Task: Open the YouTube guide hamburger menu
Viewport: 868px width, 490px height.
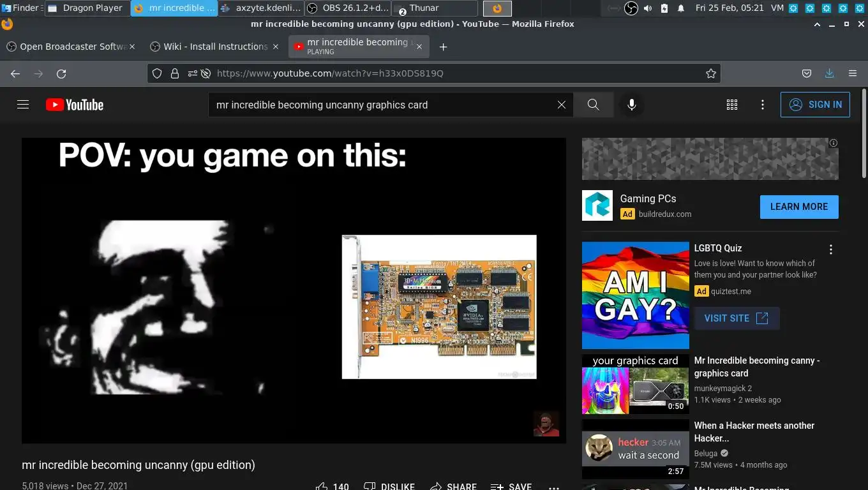Action: [23, 105]
